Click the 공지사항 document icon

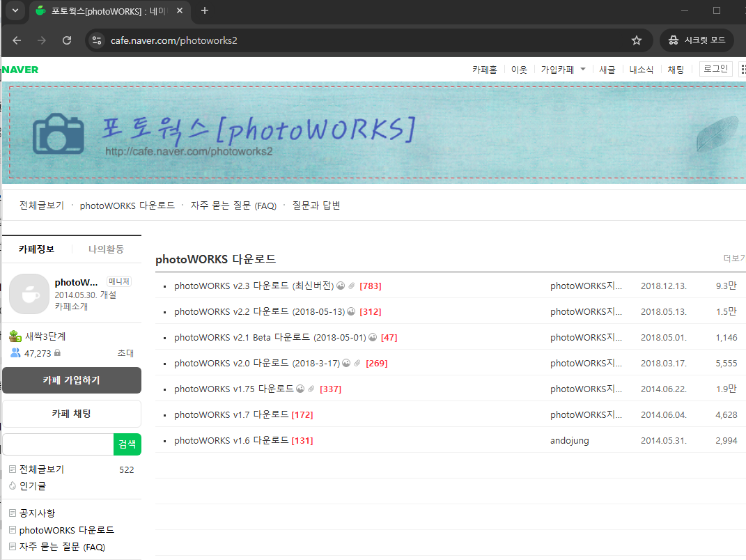(x=12, y=513)
